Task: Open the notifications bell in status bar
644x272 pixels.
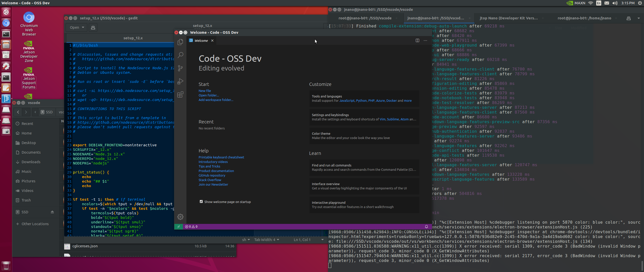Action: click(x=426, y=227)
